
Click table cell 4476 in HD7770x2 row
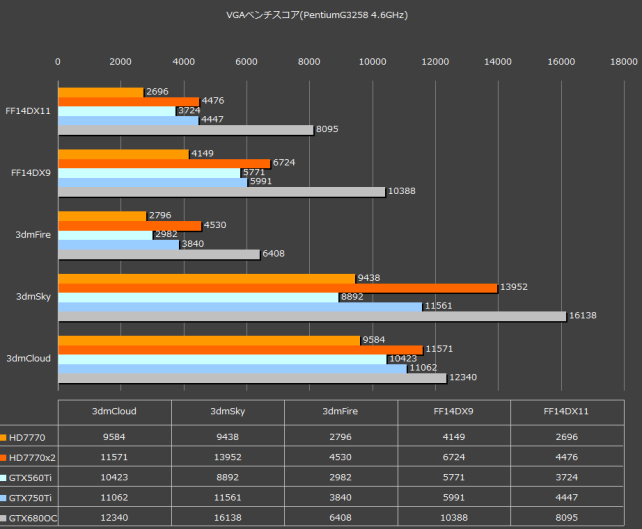pyautogui.click(x=567, y=457)
